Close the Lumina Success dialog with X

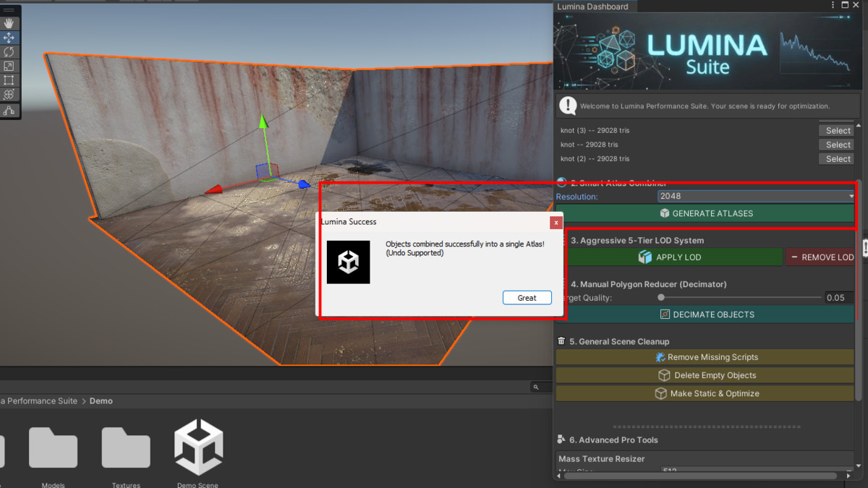[x=556, y=223]
